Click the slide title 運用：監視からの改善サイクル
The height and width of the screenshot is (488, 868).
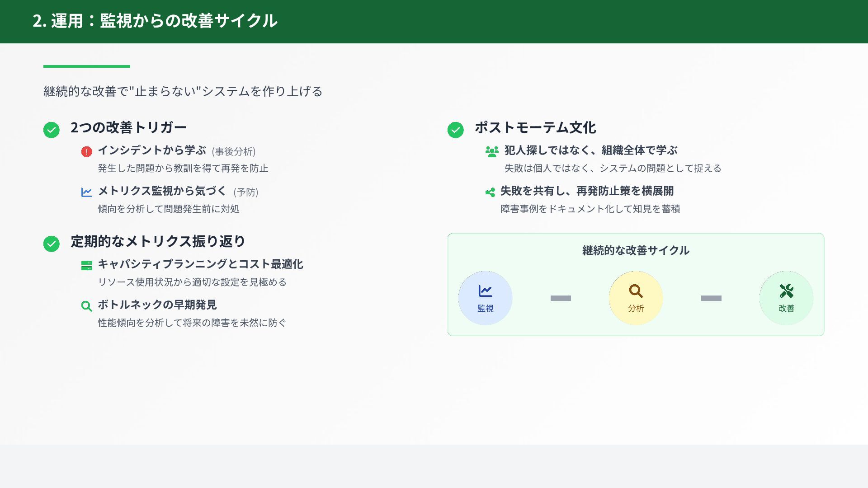coord(155,21)
